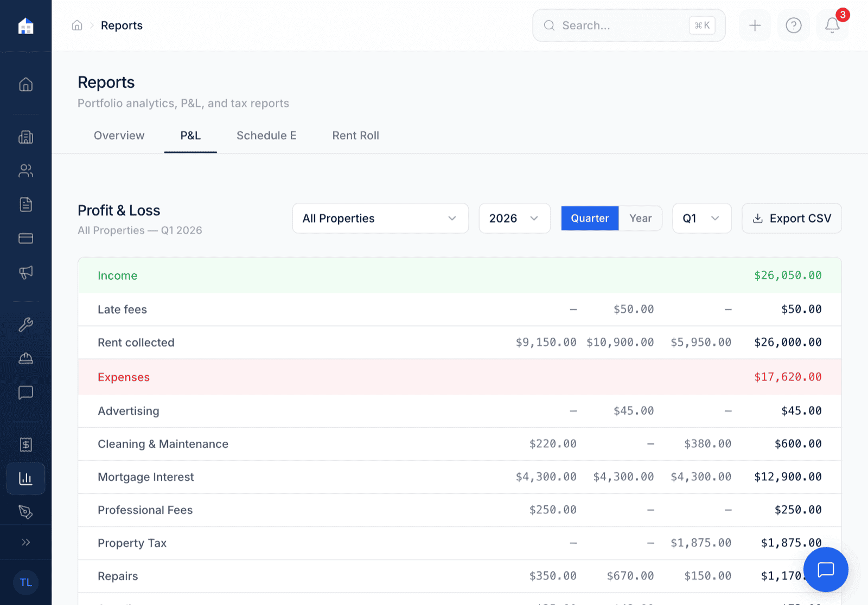Switch to the Rent Roll tab
The height and width of the screenshot is (605, 868).
pos(355,136)
